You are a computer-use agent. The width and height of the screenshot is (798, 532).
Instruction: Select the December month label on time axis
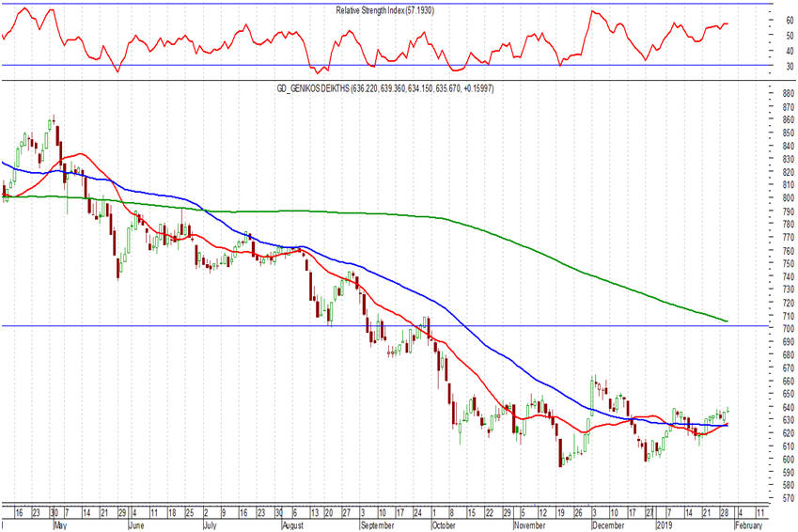608,525
